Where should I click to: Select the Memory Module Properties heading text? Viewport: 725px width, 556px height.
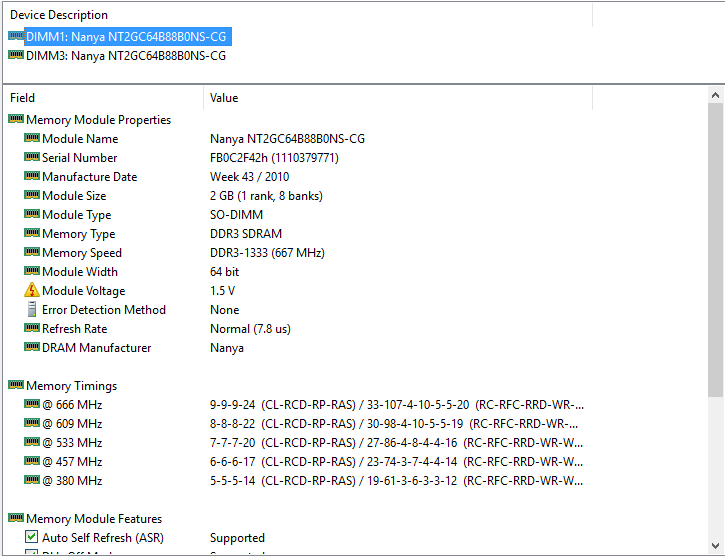tap(98, 120)
